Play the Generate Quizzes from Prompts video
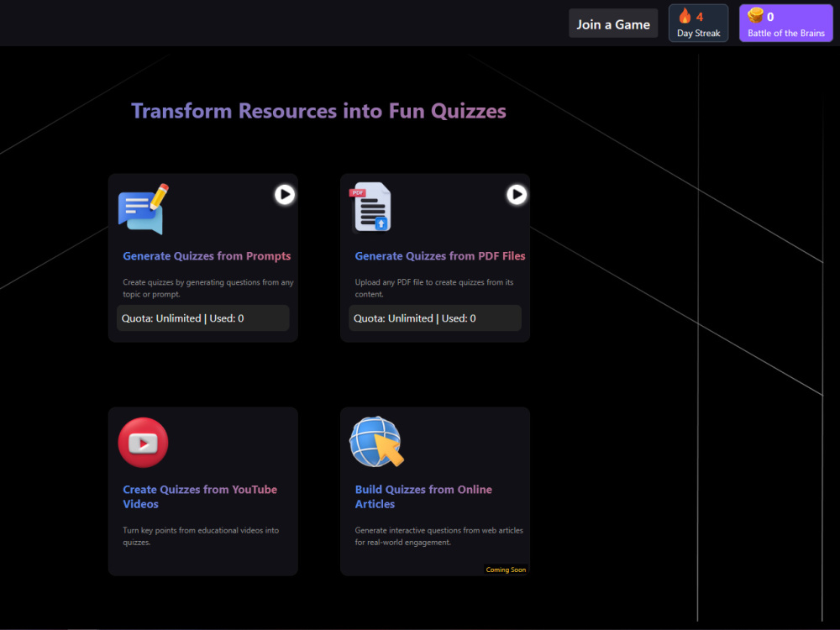This screenshot has width=840, height=630. [285, 195]
